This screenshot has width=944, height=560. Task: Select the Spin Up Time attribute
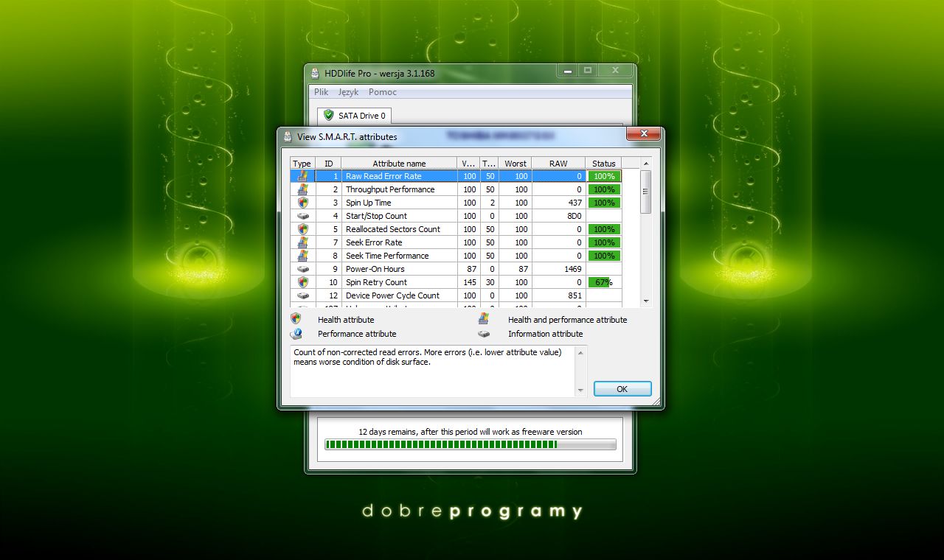(x=456, y=203)
